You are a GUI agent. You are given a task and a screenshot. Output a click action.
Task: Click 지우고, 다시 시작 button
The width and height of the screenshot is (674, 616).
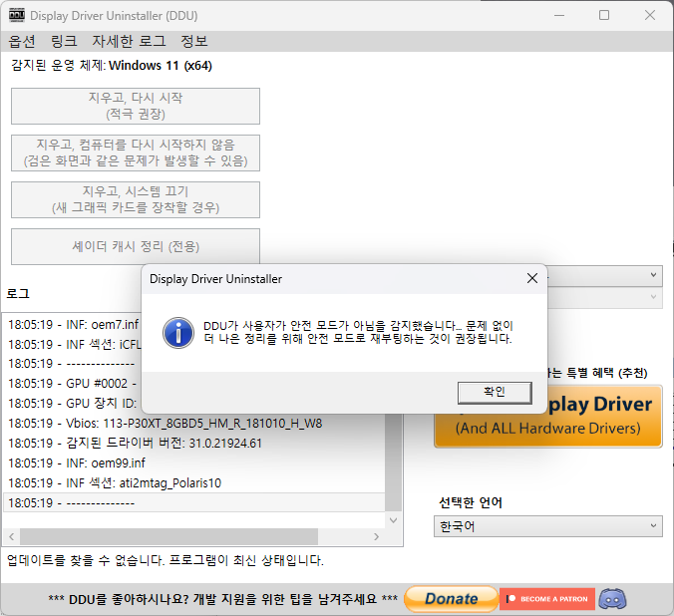click(136, 107)
